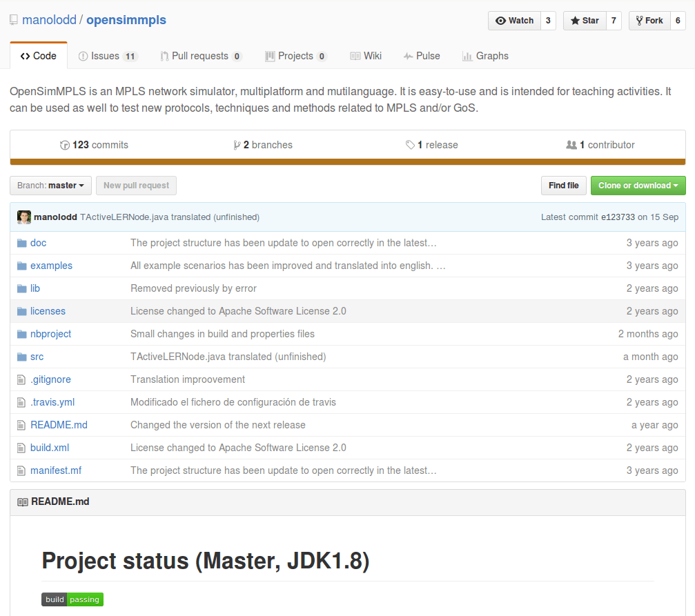Expand truncated examples commit message ellipsis

coord(441,266)
